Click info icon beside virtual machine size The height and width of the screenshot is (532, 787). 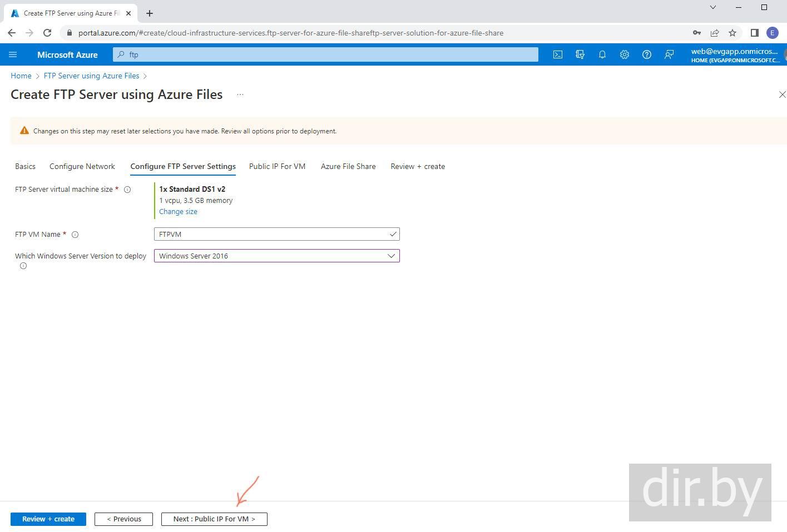(x=127, y=190)
